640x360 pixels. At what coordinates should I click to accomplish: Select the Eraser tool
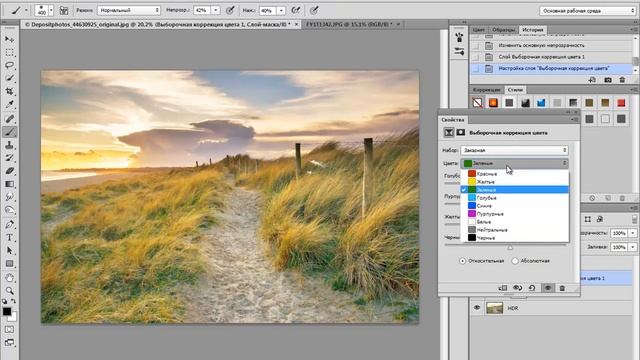click(x=9, y=171)
